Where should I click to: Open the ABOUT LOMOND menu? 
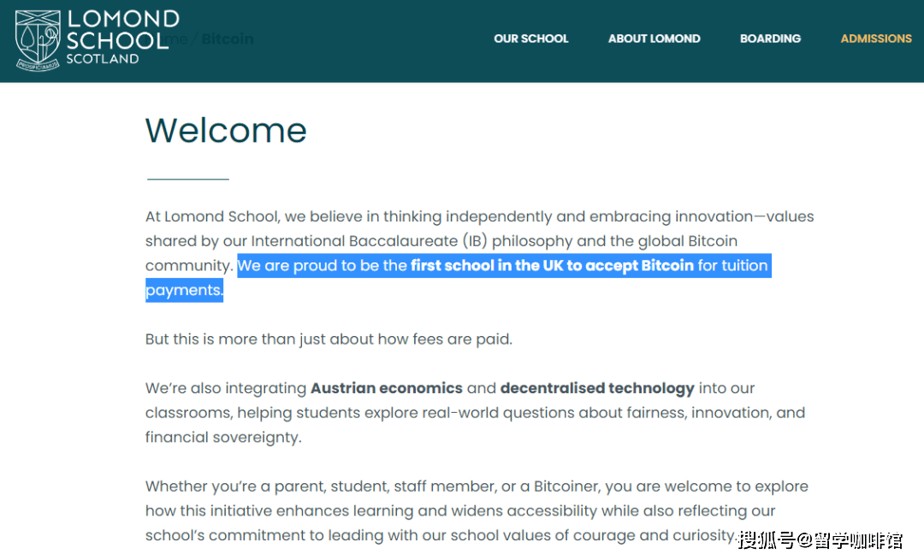point(654,38)
